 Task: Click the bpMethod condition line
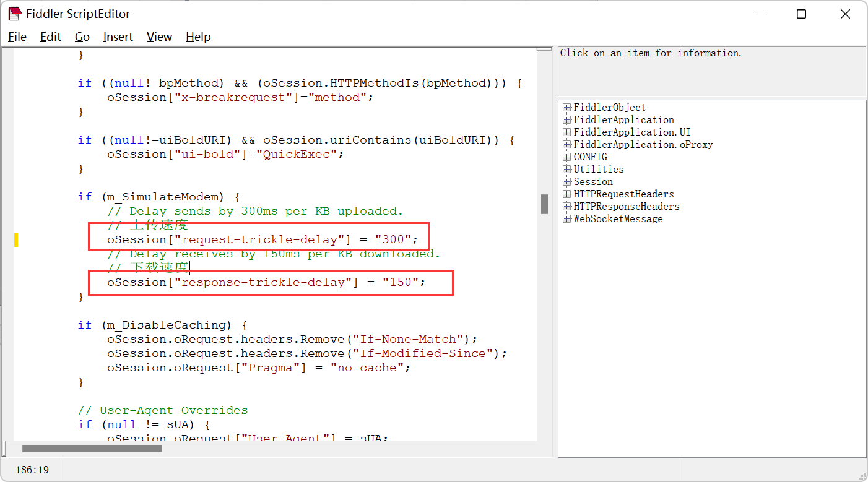click(x=300, y=83)
